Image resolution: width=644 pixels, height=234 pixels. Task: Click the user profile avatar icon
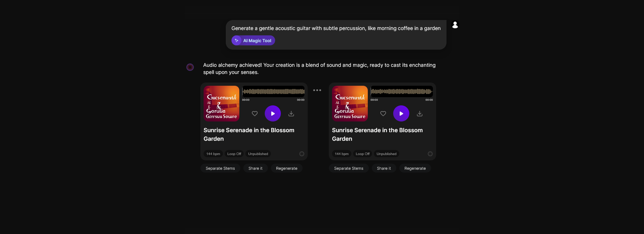[x=455, y=25]
